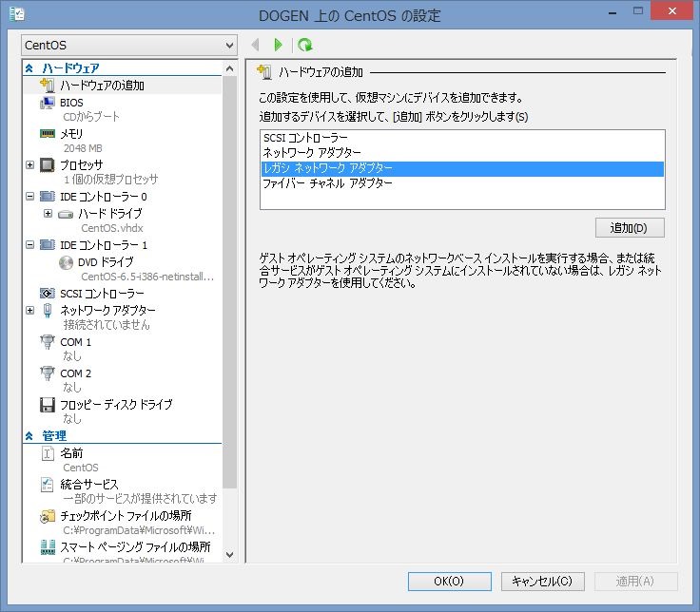Select SCSI コントローラー in device list

(x=305, y=138)
